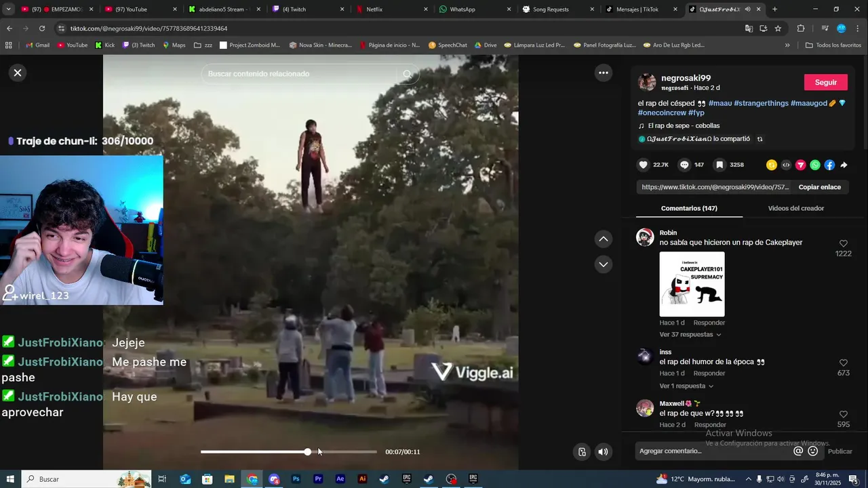Reload the page with the refresh icon
Viewport: 868px width, 488px height.
(x=42, y=28)
